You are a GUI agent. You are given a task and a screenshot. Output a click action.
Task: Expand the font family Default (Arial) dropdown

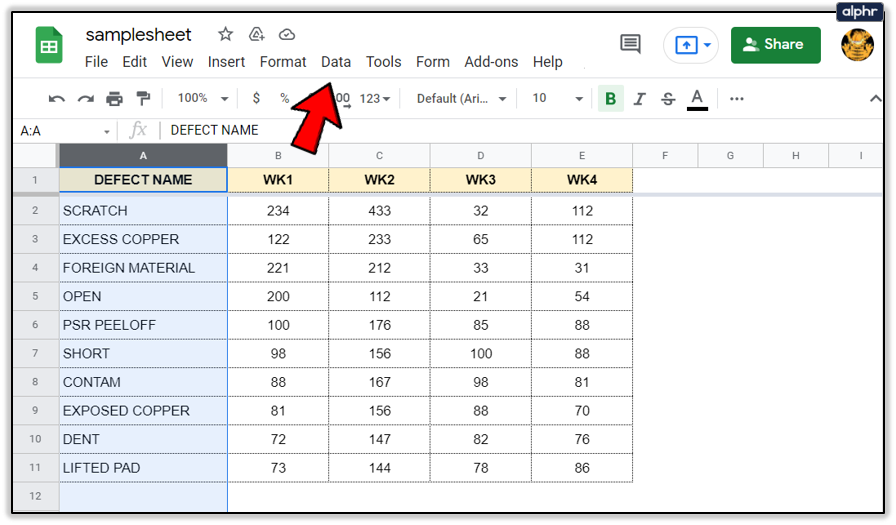(461, 98)
